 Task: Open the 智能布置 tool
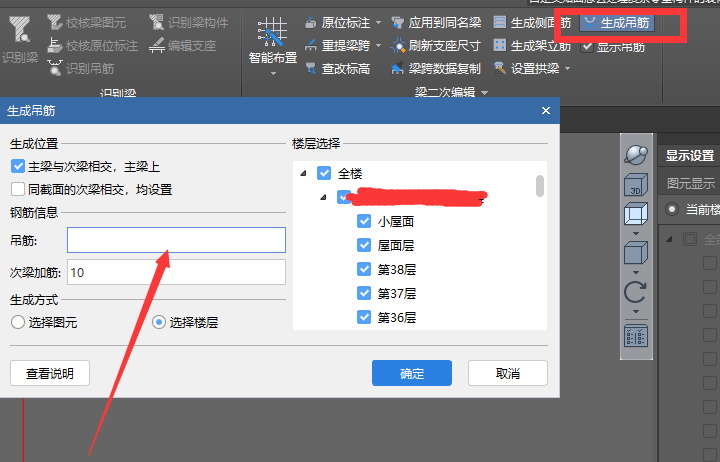pyautogui.click(x=273, y=40)
